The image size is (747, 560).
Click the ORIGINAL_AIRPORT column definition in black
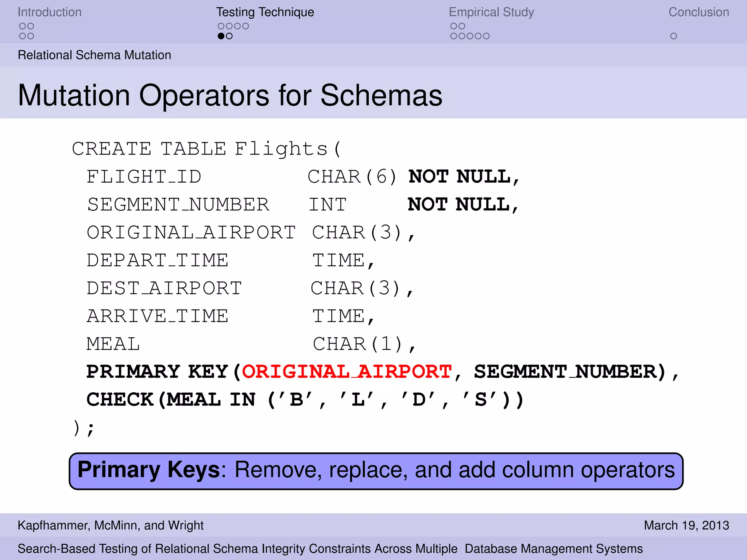pos(191,233)
